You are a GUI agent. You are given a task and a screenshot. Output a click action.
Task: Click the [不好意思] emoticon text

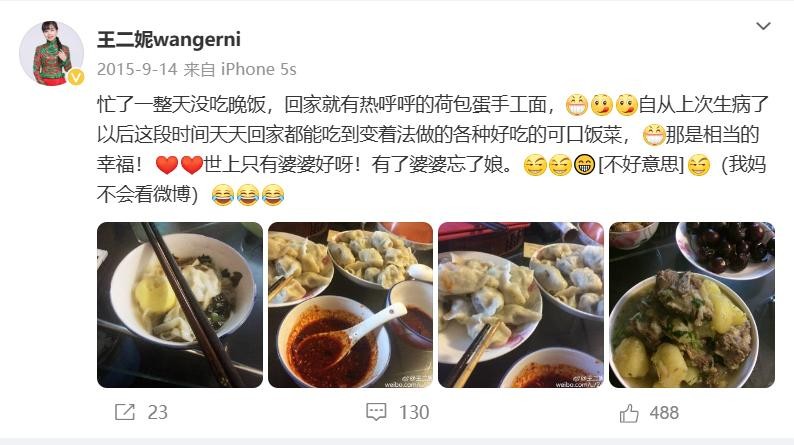641,165
